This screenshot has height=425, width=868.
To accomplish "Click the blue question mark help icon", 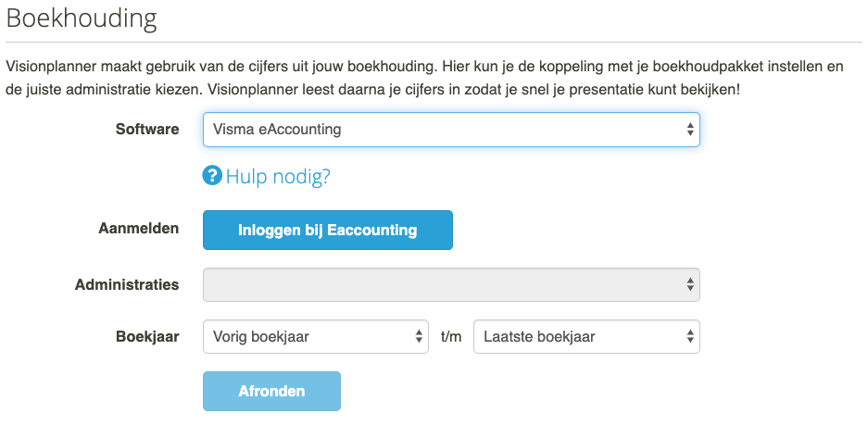I will (x=212, y=176).
